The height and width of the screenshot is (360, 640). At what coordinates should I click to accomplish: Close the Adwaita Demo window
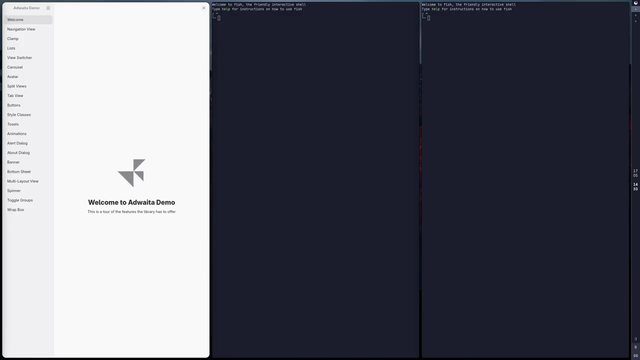coord(204,8)
